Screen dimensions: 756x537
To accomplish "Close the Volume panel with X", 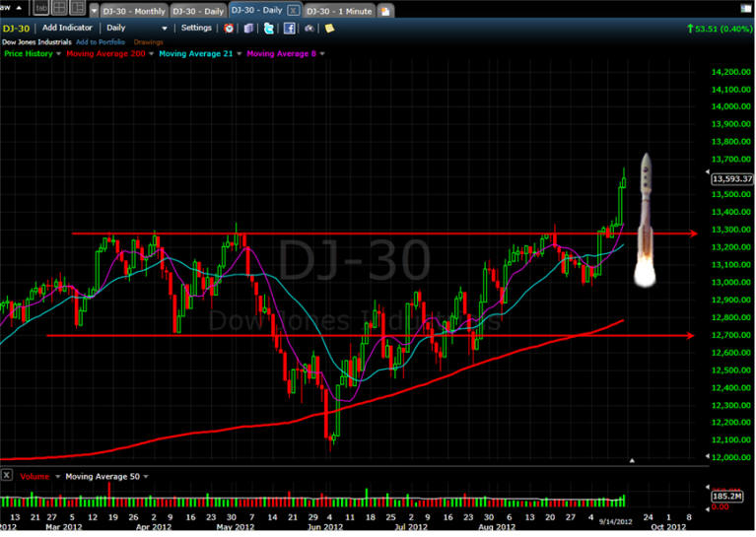I will pos(6,475).
